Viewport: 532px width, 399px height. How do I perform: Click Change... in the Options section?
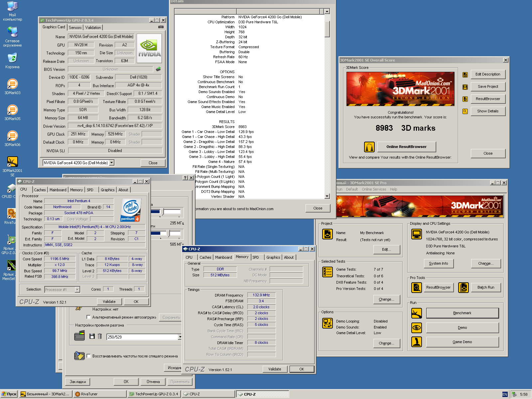pos(386,343)
